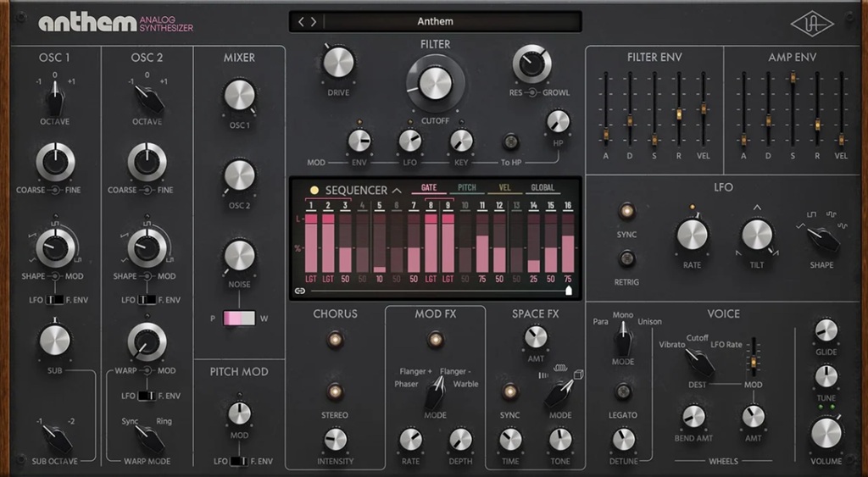The height and width of the screenshot is (477, 868).
Task: Toggle the SPACE FX SYNC button
Action: click(x=509, y=391)
